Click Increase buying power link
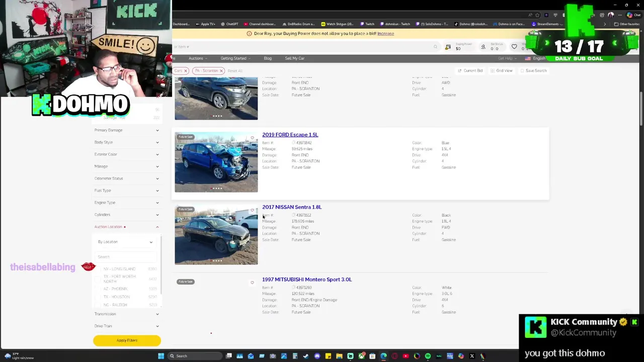The height and width of the screenshot is (362, 644). tap(385, 34)
